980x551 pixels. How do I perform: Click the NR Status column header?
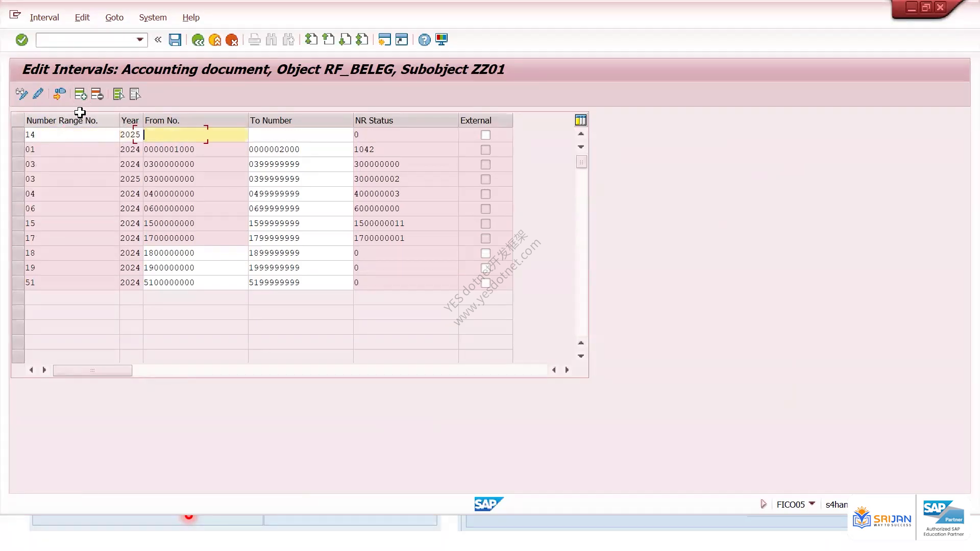pyautogui.click(x=406, y=120)
